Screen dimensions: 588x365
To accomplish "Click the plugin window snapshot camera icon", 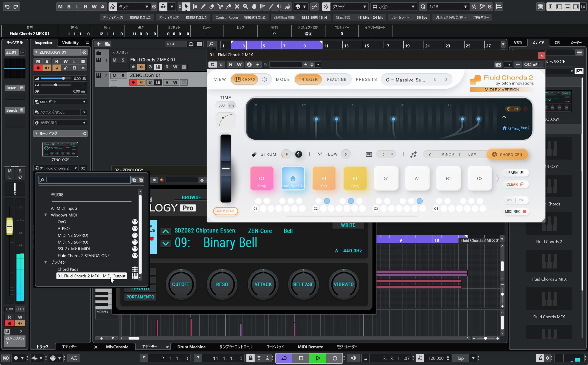I will point(498,64).
